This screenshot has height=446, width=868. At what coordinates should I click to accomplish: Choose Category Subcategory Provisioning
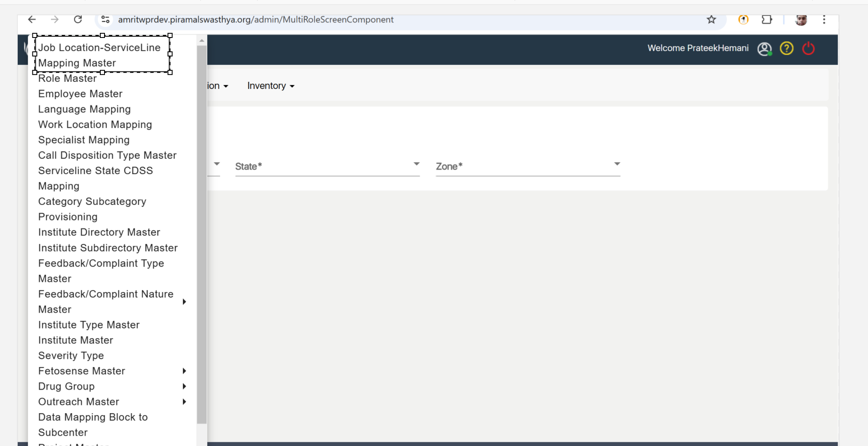click(92, 209)
